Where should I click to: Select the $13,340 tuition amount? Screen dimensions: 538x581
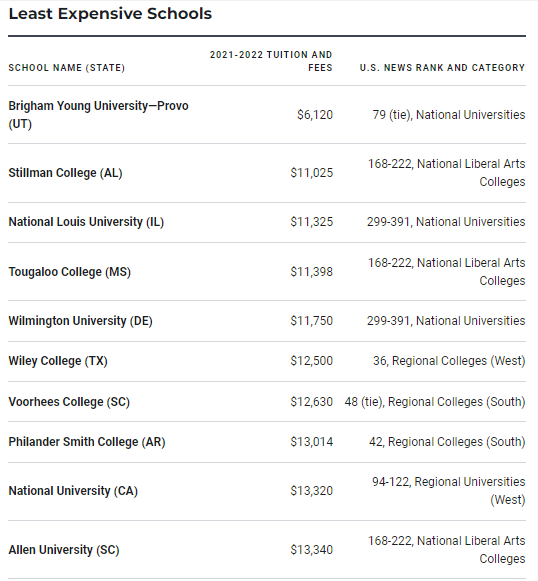pos(312,550)
